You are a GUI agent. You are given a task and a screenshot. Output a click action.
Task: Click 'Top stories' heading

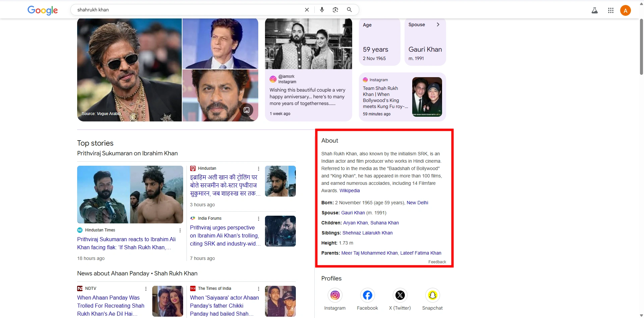[95, 143]
